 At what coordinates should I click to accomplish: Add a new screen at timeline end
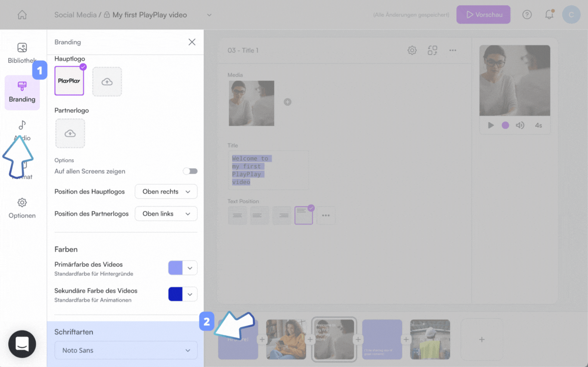click(x=482, y=339)
